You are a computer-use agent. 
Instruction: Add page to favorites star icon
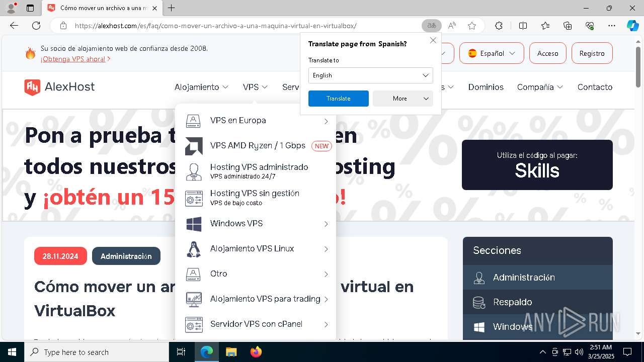[x=472, y=26]
